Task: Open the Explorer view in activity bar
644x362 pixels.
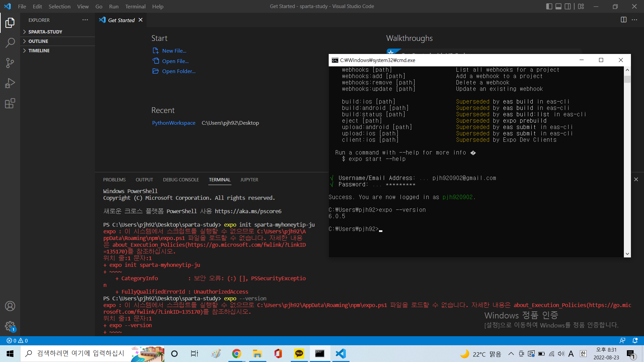Action: tap(10, 23)
